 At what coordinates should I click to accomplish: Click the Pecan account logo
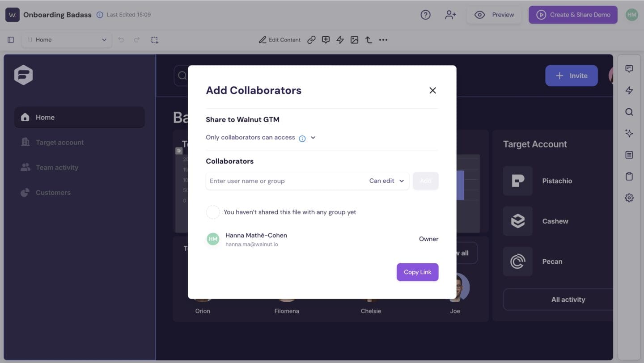[x=517, y=261]
